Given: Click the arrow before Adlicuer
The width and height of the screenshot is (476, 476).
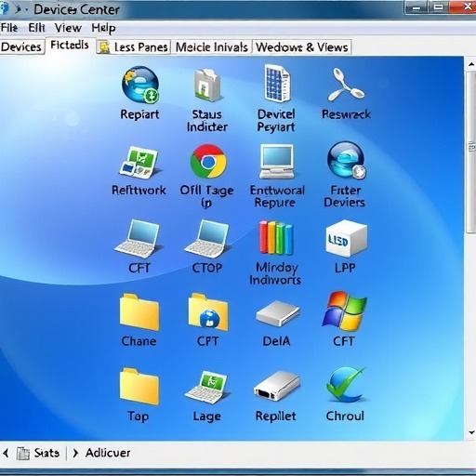Looking at the screenshot, I should pos(75,454).
